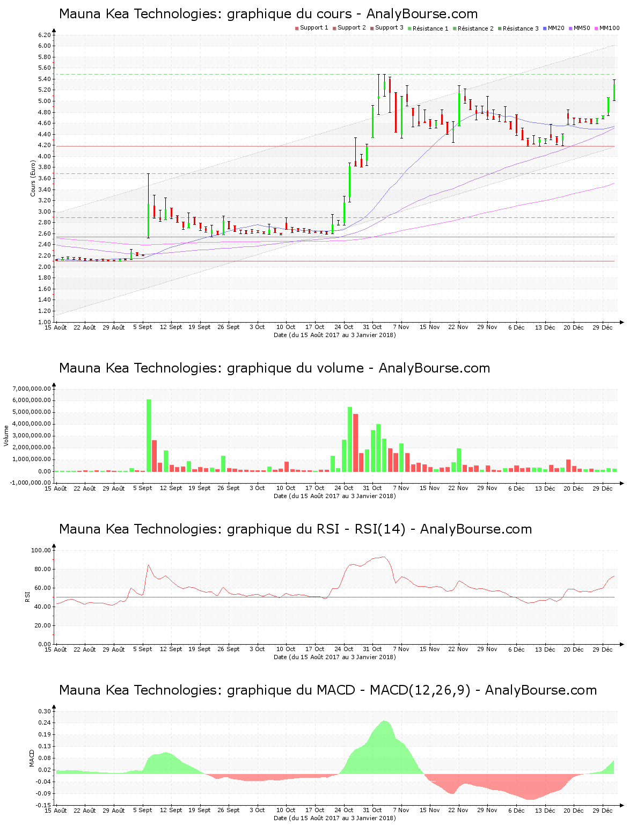
Task: Click the 'Cours (Euro)' y-axis label
Action: [33, 178]
